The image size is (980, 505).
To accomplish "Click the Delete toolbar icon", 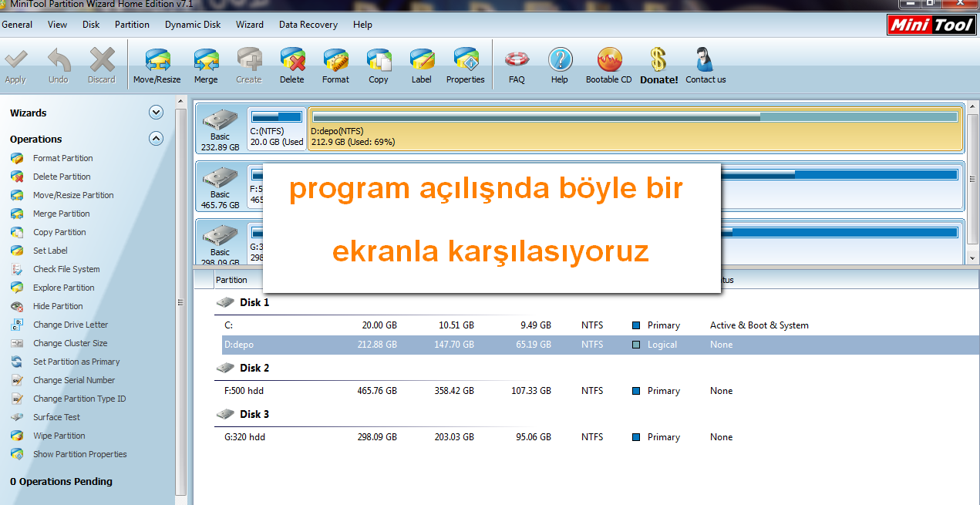I will coord(292,59).
